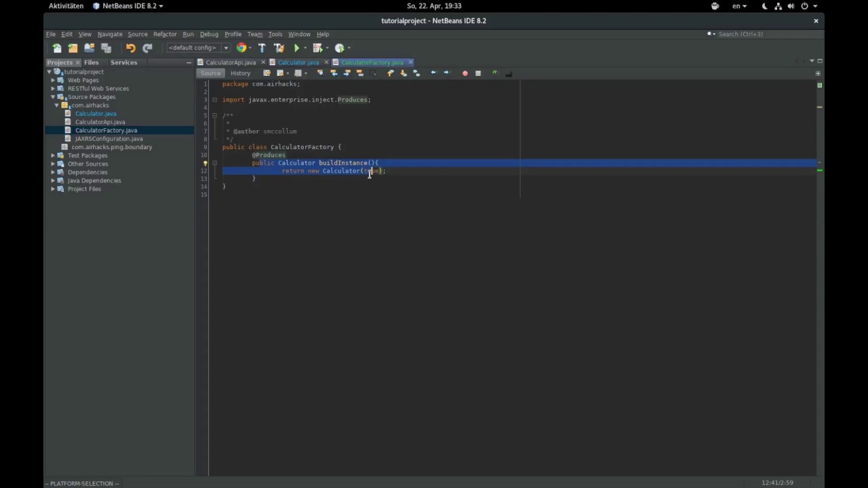Click the Undo arrow icon
868x488 pixels.
click(130, 48)
